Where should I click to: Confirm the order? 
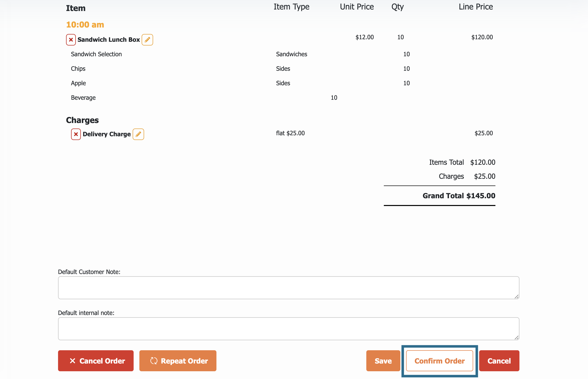coord(440,361)
